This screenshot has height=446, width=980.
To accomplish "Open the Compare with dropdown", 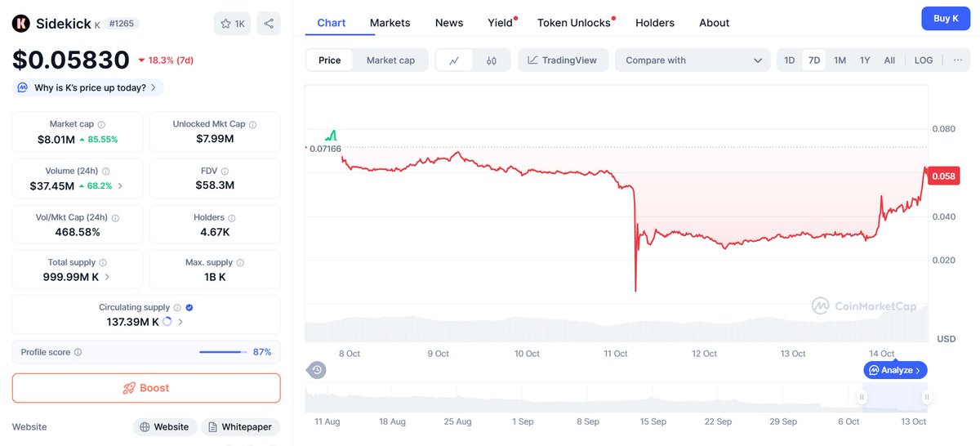I will (x=693, y=60).
